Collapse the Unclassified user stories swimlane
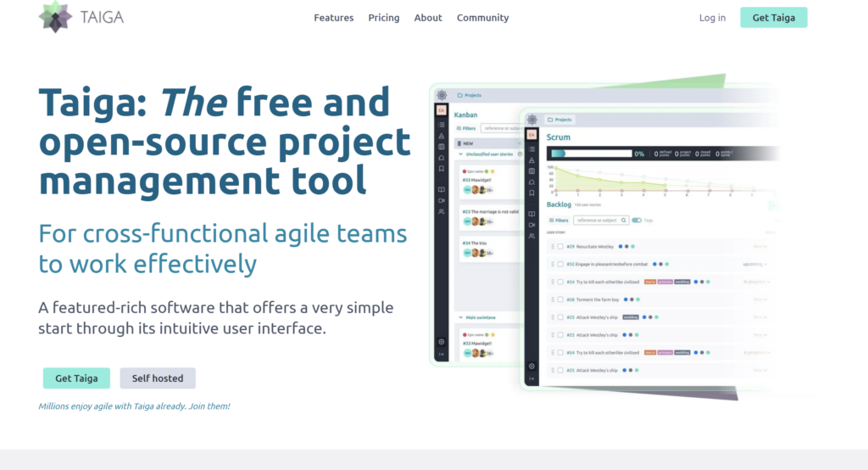The image size is (868, 470). tap(459, 154)
